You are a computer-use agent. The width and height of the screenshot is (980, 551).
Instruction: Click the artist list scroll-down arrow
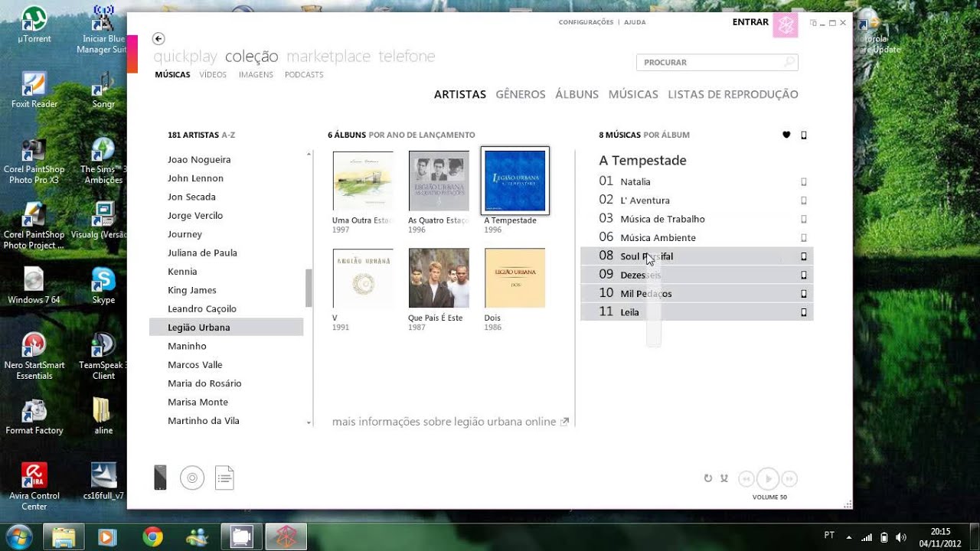tap(309, 422)
